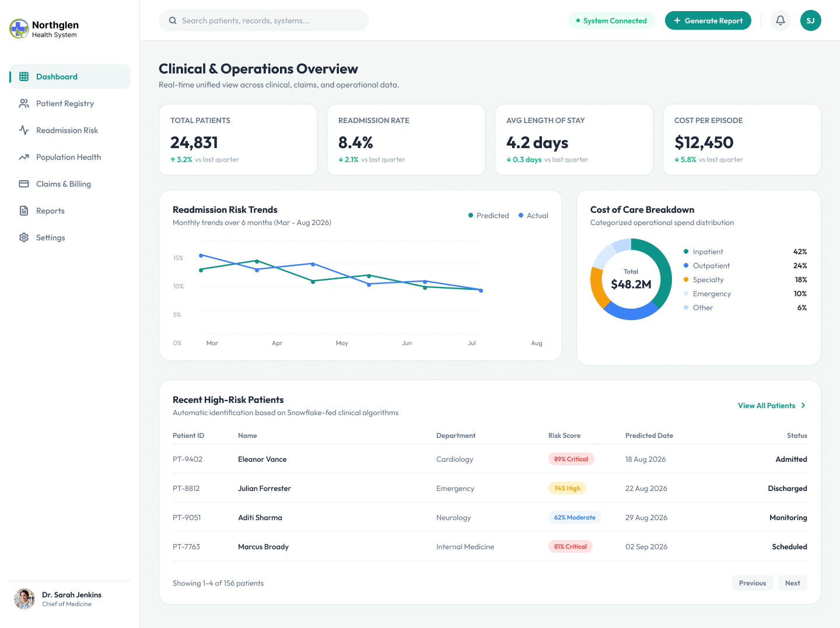
Task: Click the Dashboard grid icon in sidebar
Action: point(24,76)
